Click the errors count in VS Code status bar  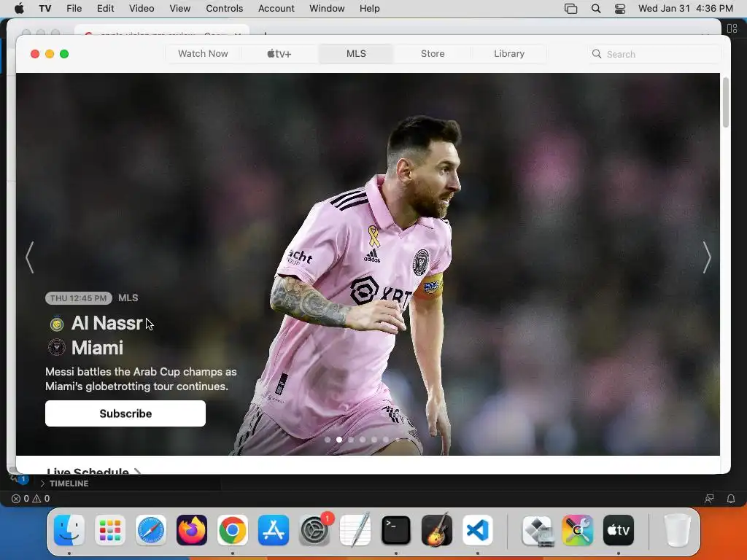coord(20,499)
